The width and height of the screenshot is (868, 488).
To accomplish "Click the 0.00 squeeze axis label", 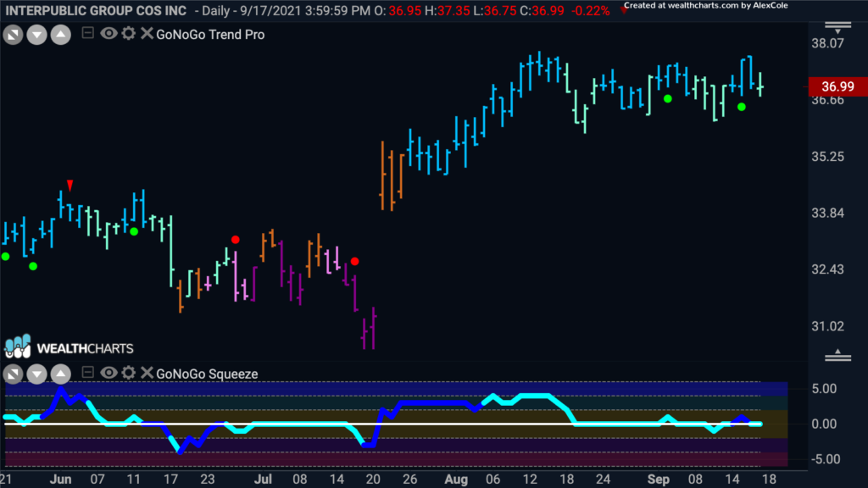I will pos(824,424).
